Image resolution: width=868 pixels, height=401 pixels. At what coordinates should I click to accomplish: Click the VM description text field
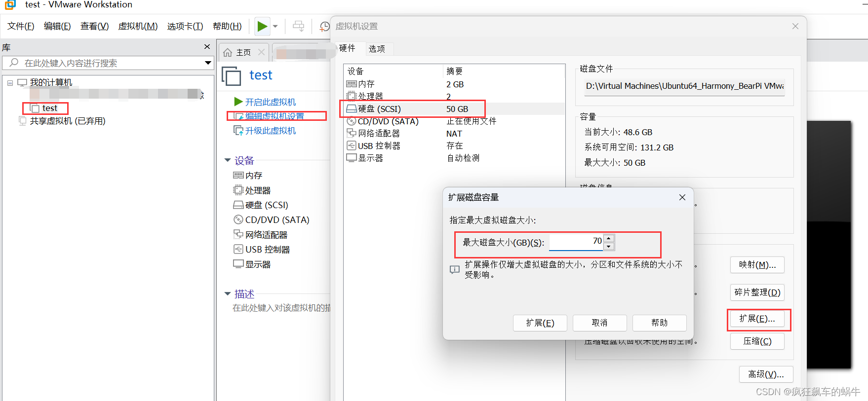click(281, 308)
